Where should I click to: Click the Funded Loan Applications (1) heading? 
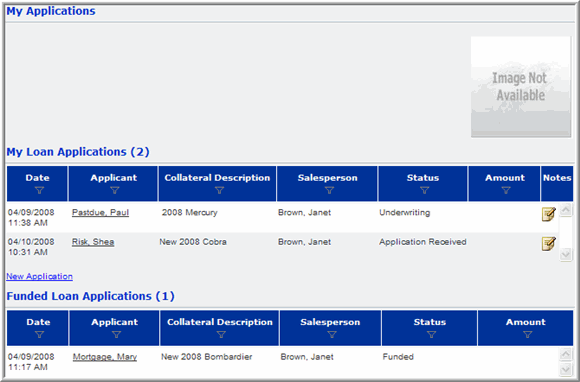[90, 296]
